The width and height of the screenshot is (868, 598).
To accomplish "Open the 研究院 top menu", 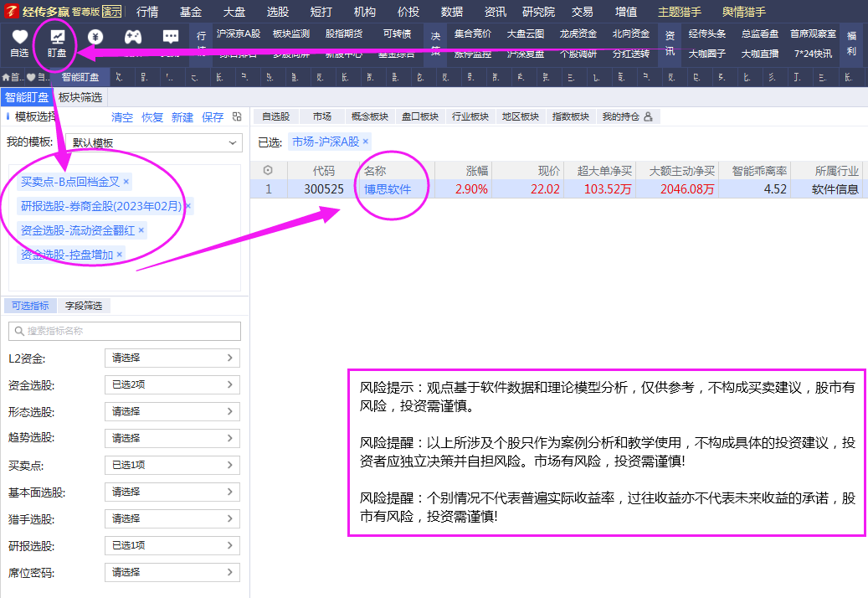I will pos(538,12).
